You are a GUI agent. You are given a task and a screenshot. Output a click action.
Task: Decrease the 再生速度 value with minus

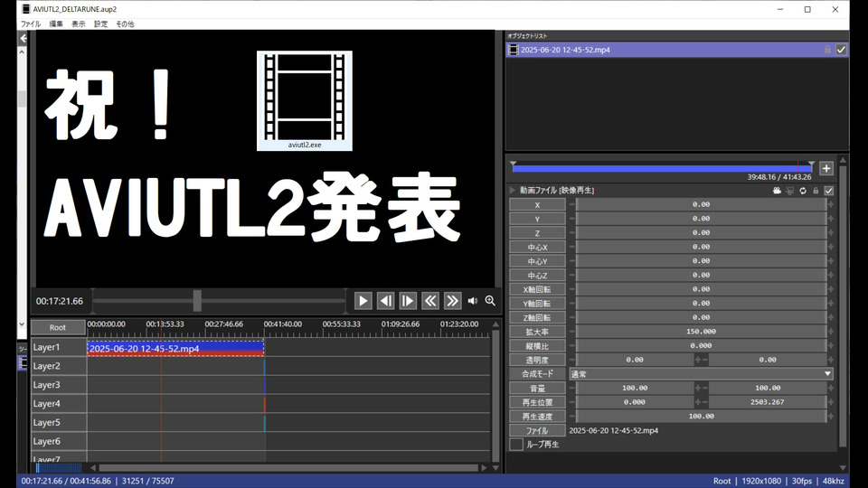pos(571,416)
